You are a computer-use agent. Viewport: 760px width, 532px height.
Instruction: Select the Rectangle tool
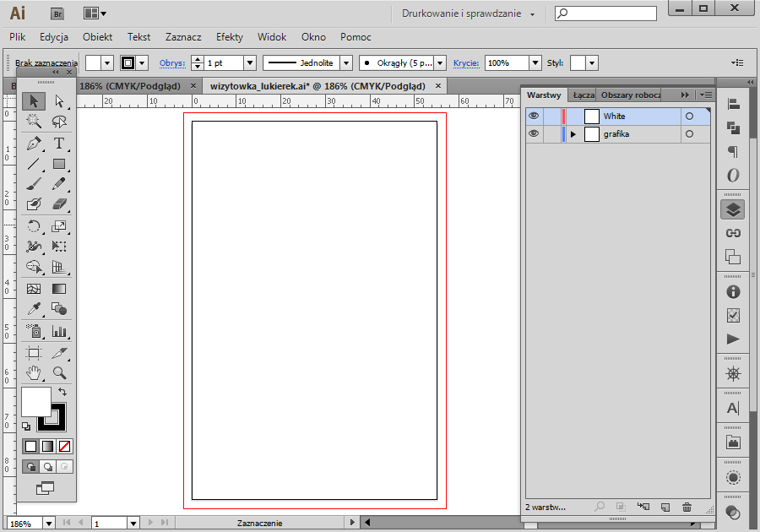coord(59,164)
